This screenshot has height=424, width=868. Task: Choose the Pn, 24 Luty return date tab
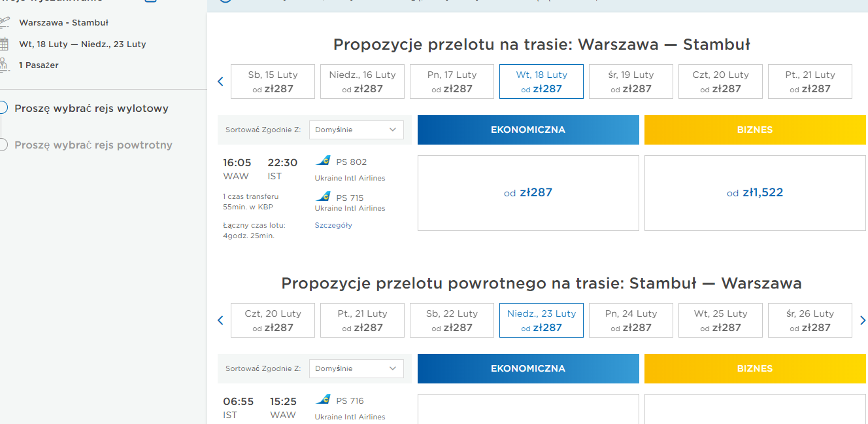(631, 321)
